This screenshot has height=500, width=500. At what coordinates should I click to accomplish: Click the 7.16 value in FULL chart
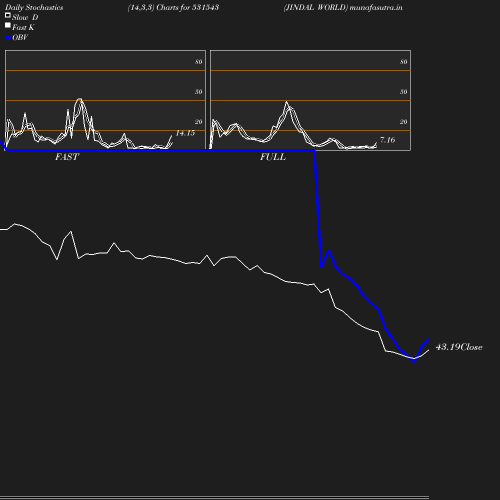tap(388, 140)
